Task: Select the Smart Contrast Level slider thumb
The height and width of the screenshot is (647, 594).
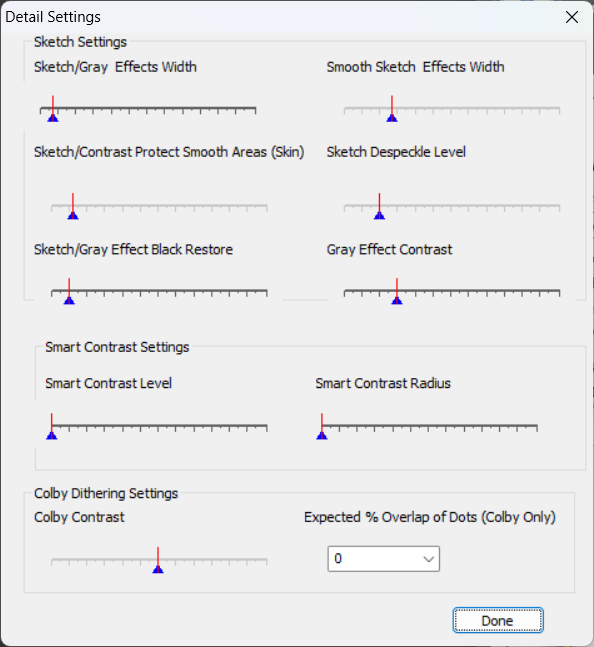Action: point(52,426)
